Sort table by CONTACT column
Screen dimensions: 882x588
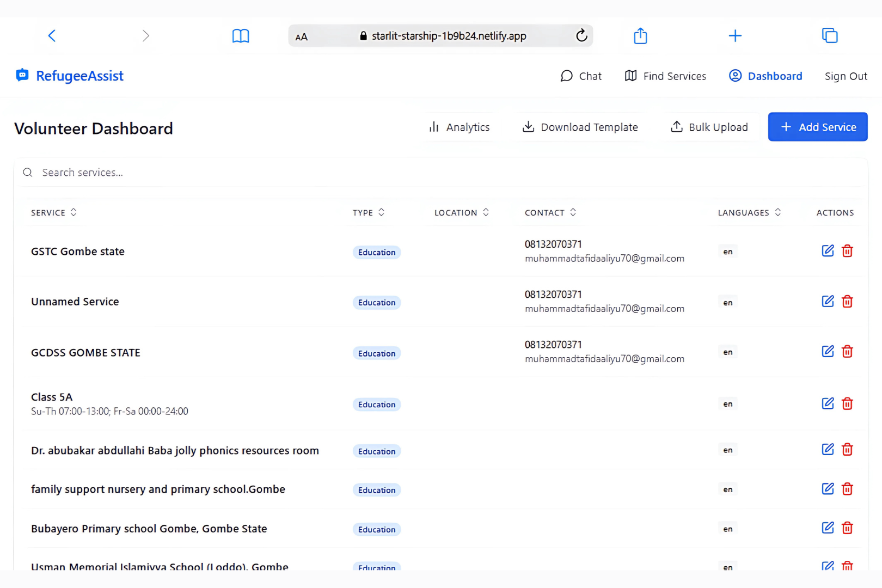tap(550, 212)
